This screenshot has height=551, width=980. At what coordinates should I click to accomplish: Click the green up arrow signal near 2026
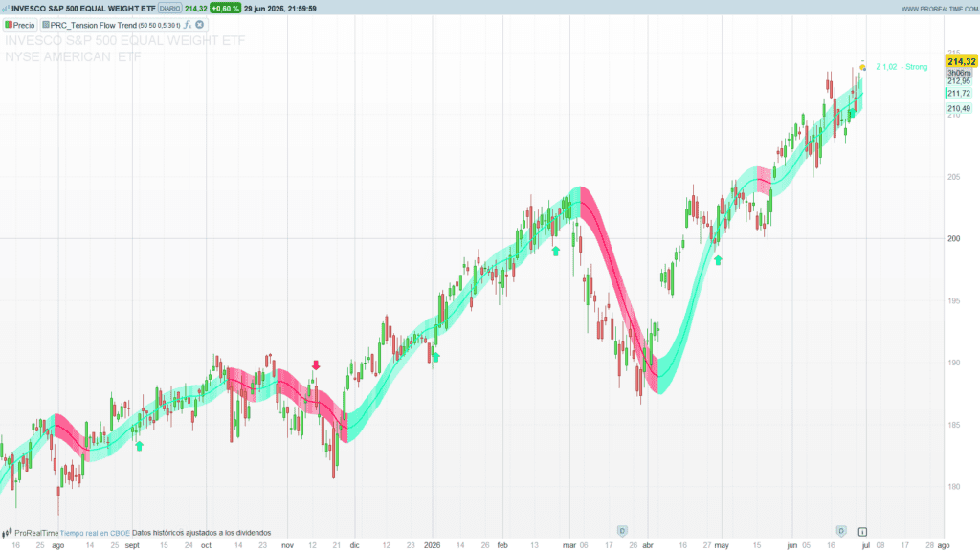436,357
